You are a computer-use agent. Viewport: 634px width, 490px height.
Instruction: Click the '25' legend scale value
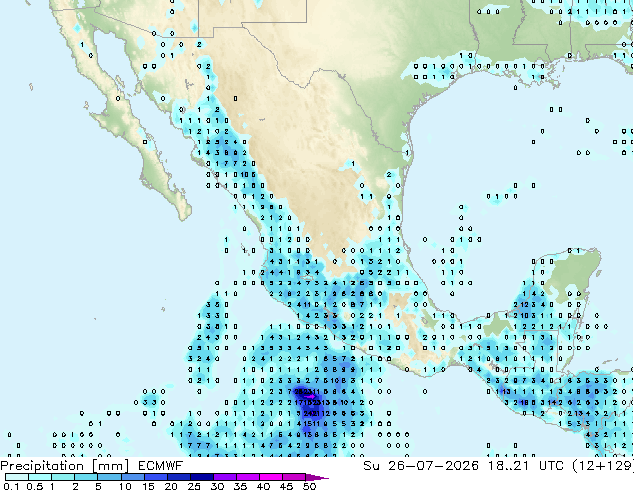point(194,486)
